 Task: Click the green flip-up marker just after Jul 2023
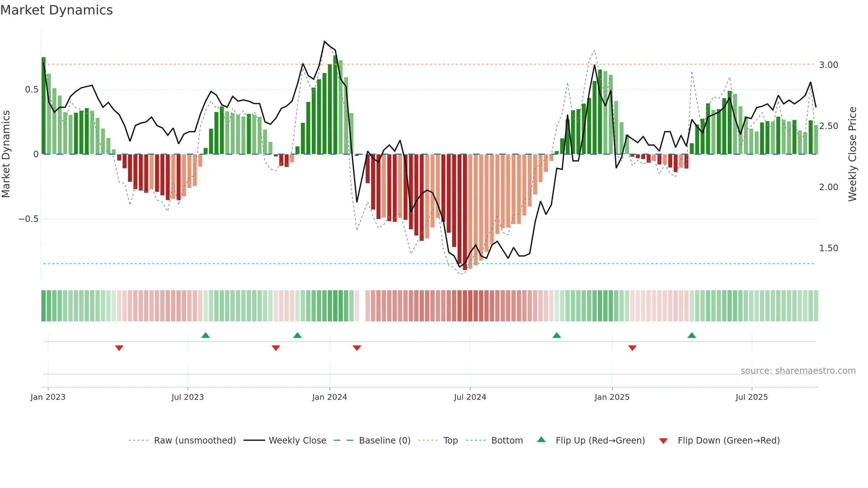coord(205,335)
